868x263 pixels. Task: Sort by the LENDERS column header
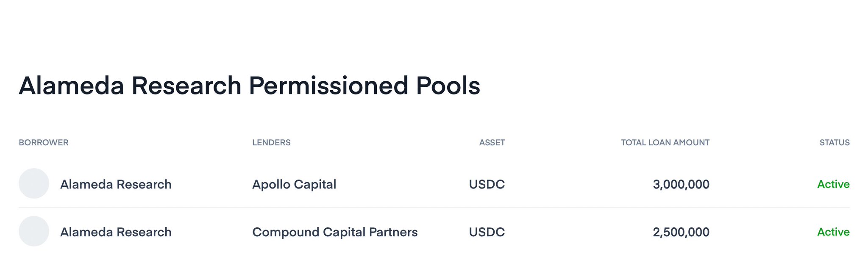(271, 143)
